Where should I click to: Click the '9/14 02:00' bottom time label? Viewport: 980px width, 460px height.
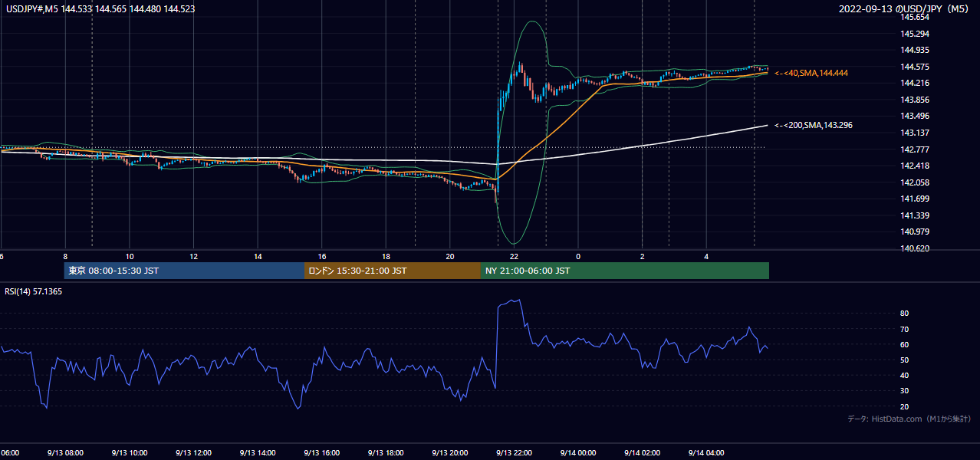pyautogui.click(x=643, y=453)
